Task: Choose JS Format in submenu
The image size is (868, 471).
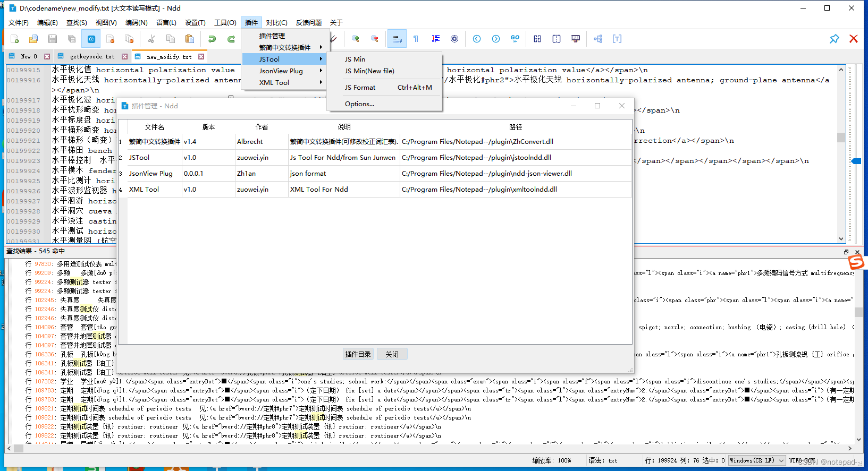Action: pos(384,87)
